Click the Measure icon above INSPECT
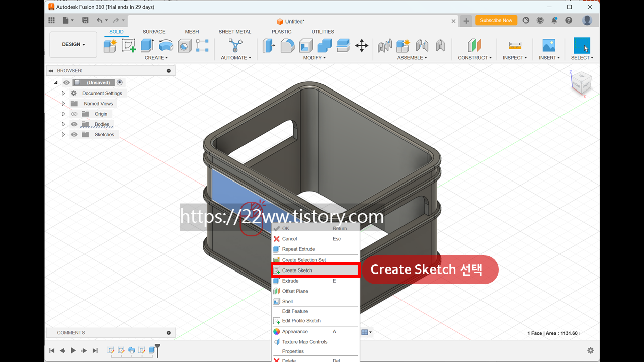The width and height of the screenshot is (644, 362). pyautogui.click(x=515, y=46)
